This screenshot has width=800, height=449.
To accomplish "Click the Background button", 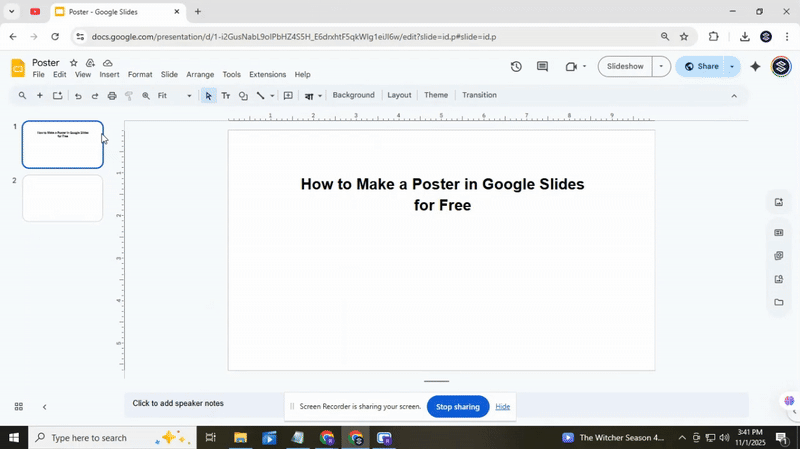I will click(x=353, y=95).
